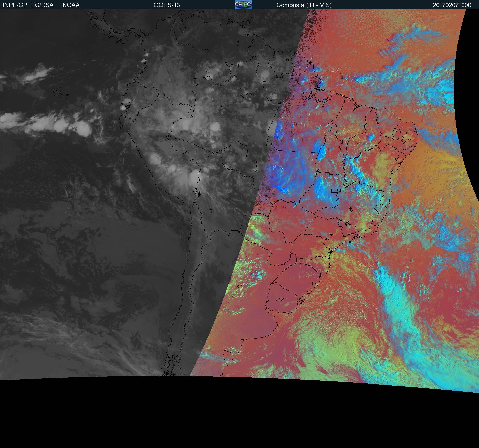Viewport: 479px width, 448px height.
Task: Click the Composta (IR - VIS) title
Action: pyautogui.click(x=304, y=5)
